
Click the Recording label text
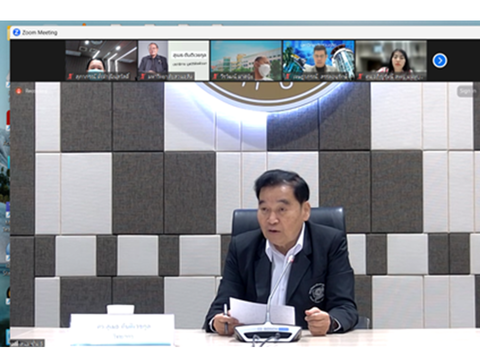point(35,91)
